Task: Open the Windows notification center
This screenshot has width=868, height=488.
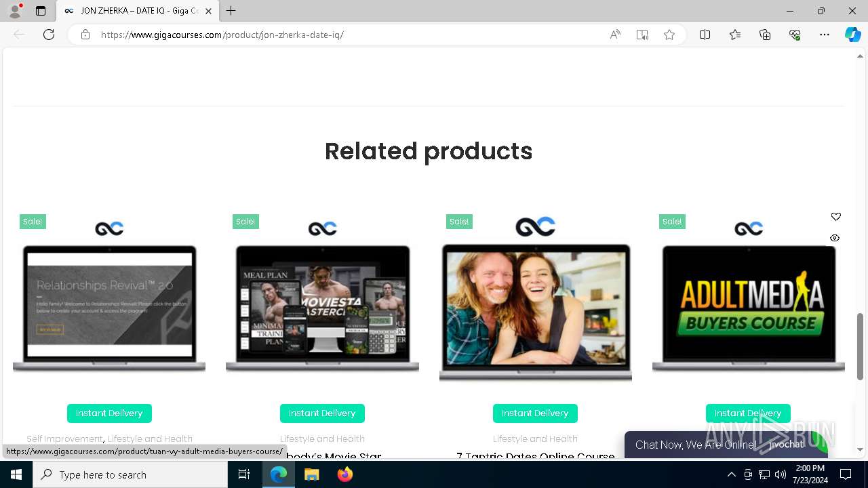Action: coord(846,474)
